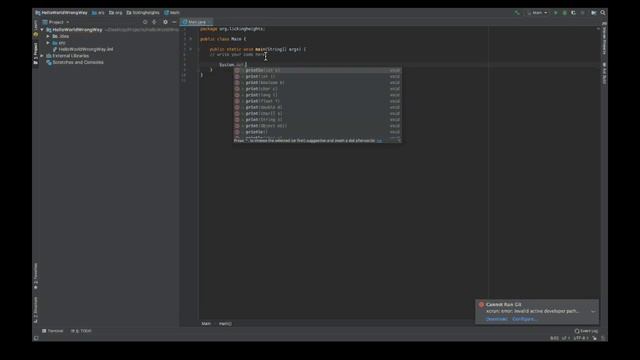Click the UTF-8 encoding status bar entry

(580, 338)
